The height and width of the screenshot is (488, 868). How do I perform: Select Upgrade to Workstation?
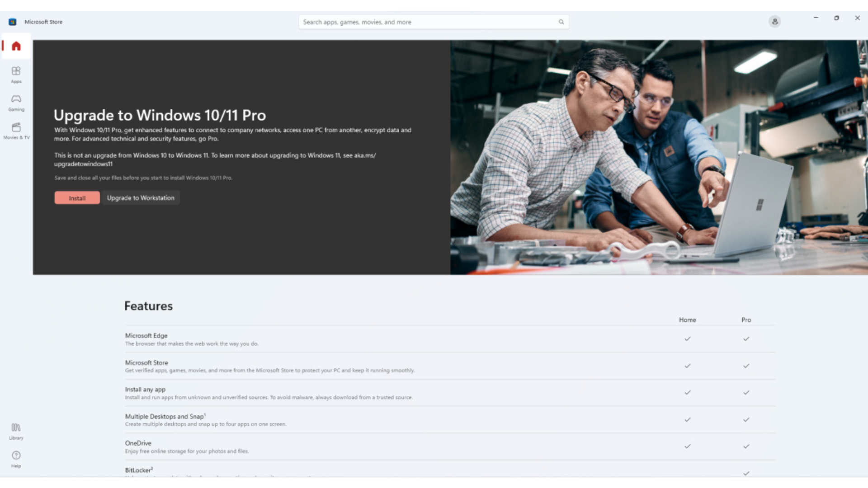tap(141, 197)
